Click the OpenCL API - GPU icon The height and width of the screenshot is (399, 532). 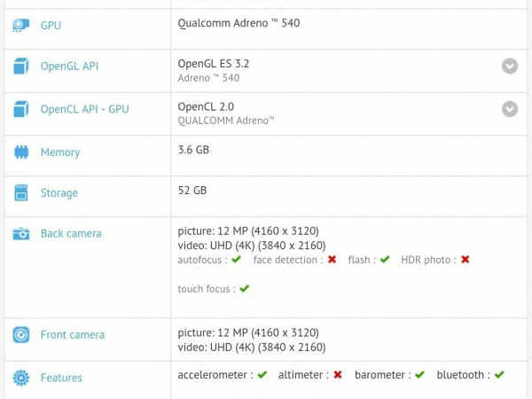21,109
